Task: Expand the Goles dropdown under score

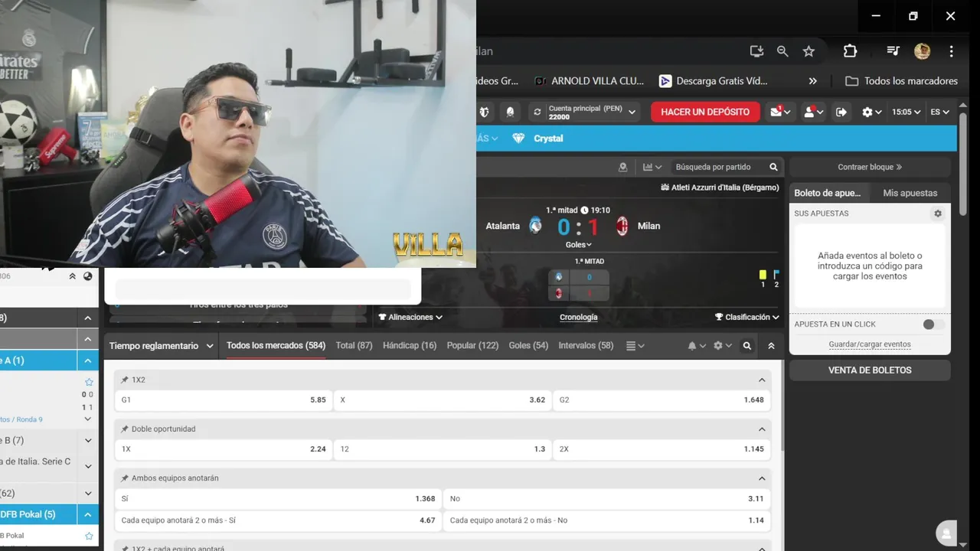Action: [579, 245]
